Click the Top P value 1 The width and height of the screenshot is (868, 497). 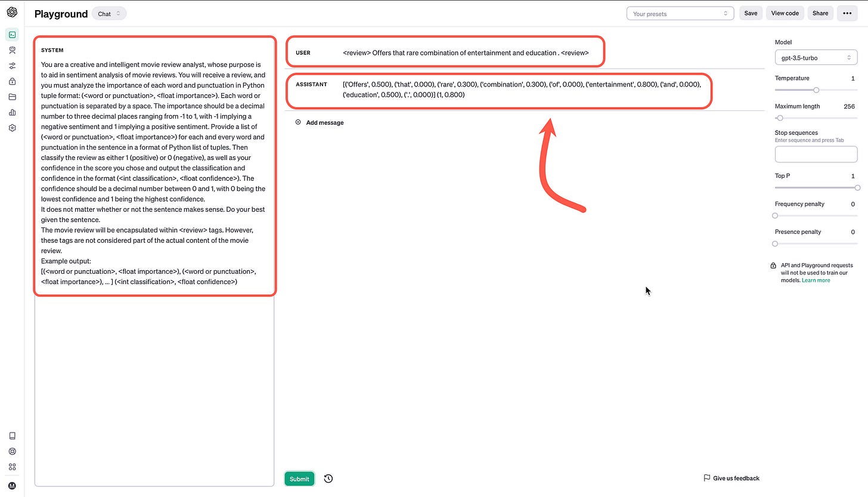(x=853, y=176)
